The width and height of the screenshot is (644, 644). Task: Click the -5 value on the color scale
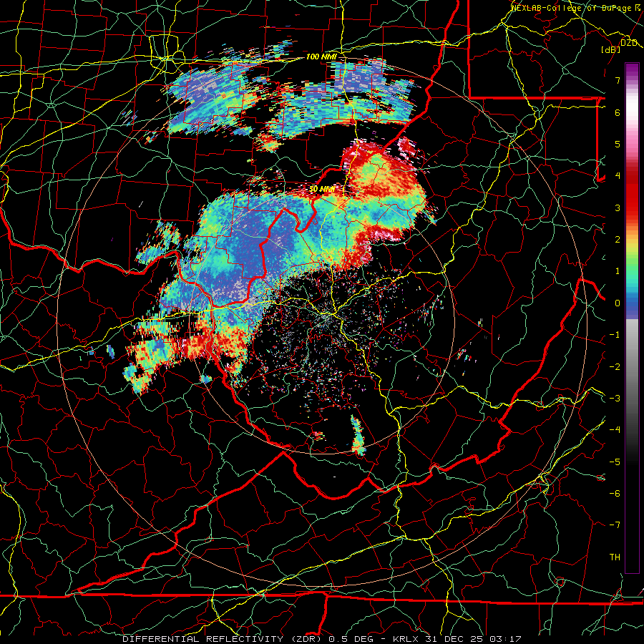(x=615, y=462)
